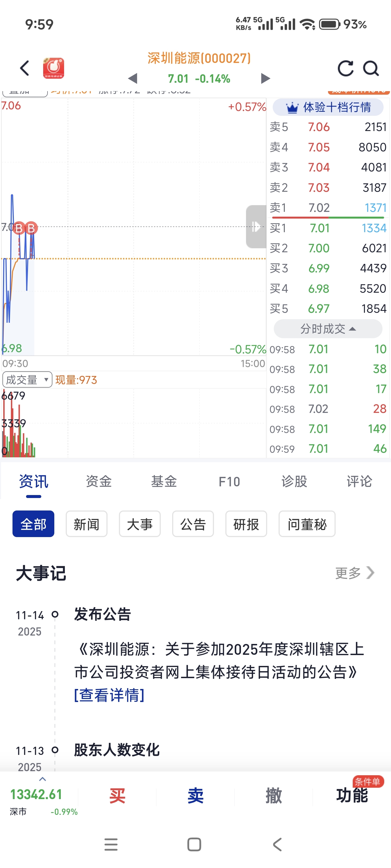This screenshot has height=868, width=391.
Task: Tap the 现量:973 volume readout
Action: (x=76, y=380)
